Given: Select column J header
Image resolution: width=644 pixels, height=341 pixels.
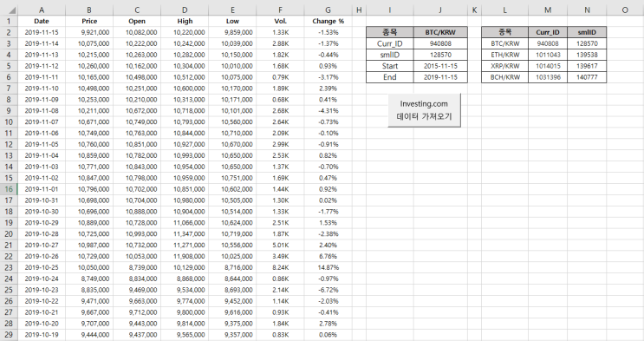Looking at the screenshot, I should pyautogui.click(x=440, y=10).
